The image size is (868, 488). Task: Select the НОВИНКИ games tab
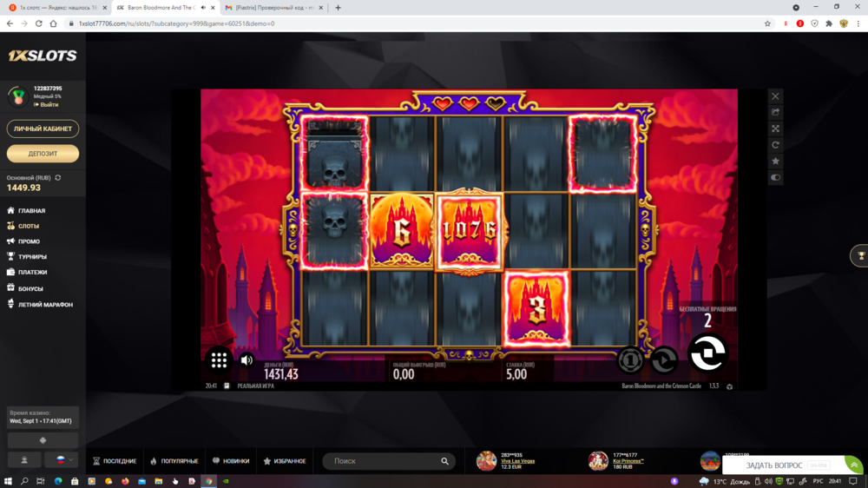click(231, 461)
